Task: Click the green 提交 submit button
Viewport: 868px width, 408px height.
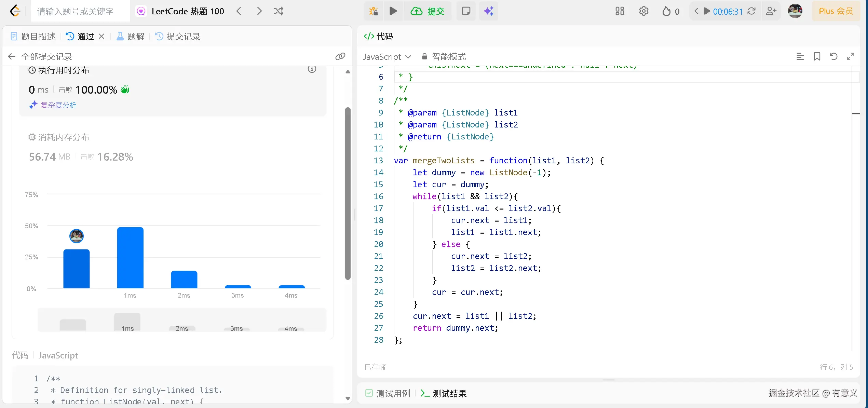Action: (428, 11)
